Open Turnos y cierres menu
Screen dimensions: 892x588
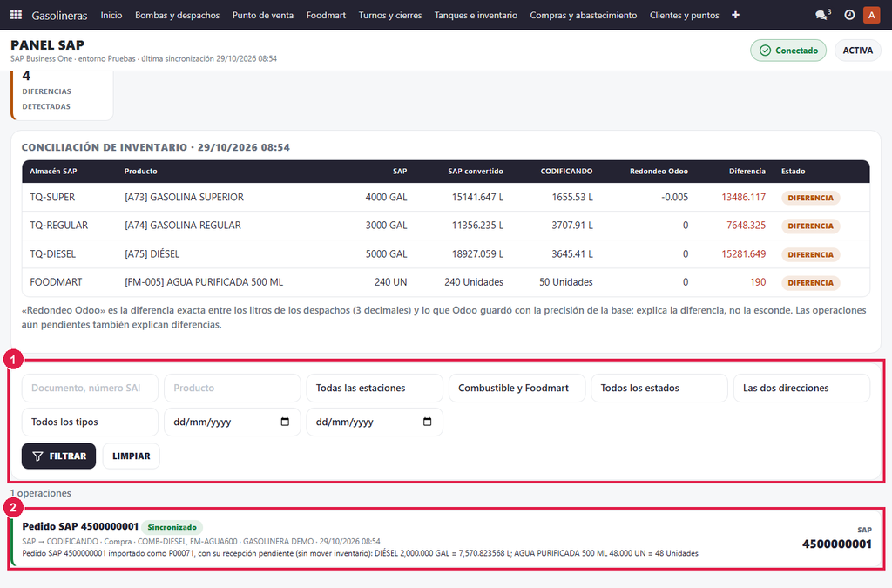click(x=390, y=15)
